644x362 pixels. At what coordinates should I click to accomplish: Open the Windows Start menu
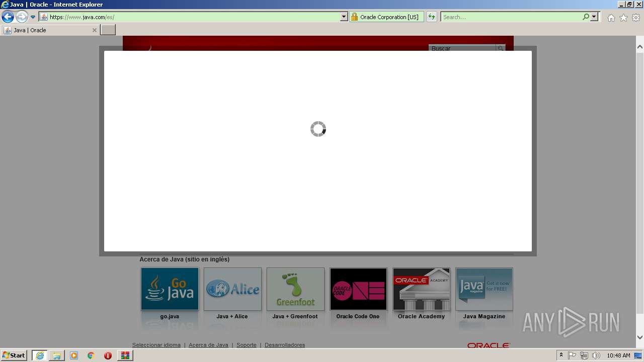[14, 355]
